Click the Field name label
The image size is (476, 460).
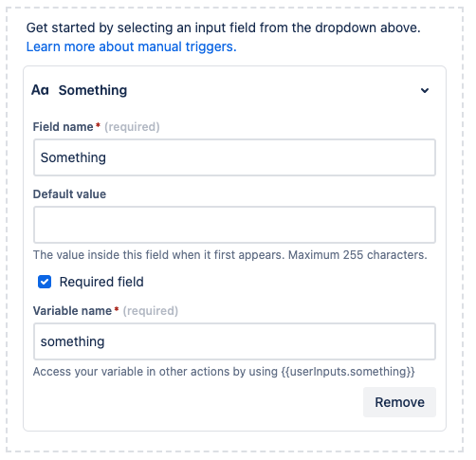coord(63,127)
